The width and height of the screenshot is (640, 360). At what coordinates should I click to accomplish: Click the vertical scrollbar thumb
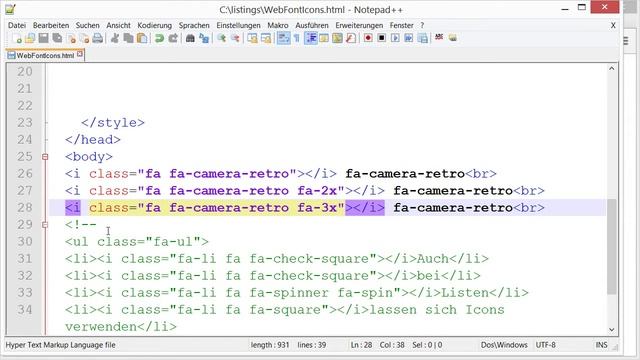pos(611,247)
